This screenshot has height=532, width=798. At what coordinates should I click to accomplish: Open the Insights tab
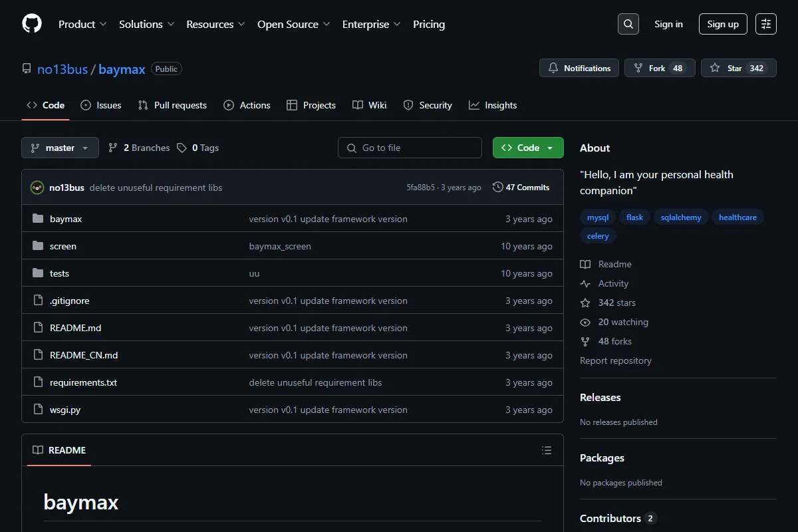(493, 105)
